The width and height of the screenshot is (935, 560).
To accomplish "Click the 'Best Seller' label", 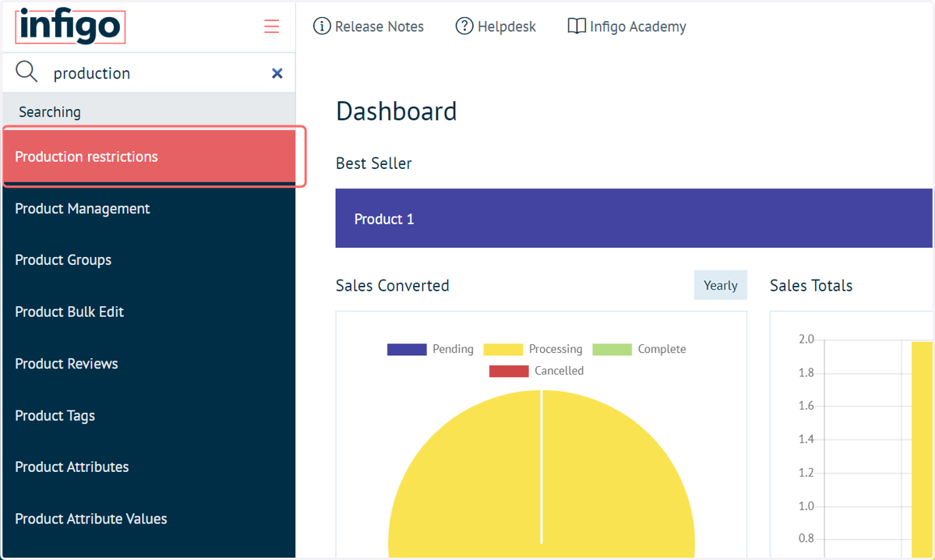I will 374,164.
